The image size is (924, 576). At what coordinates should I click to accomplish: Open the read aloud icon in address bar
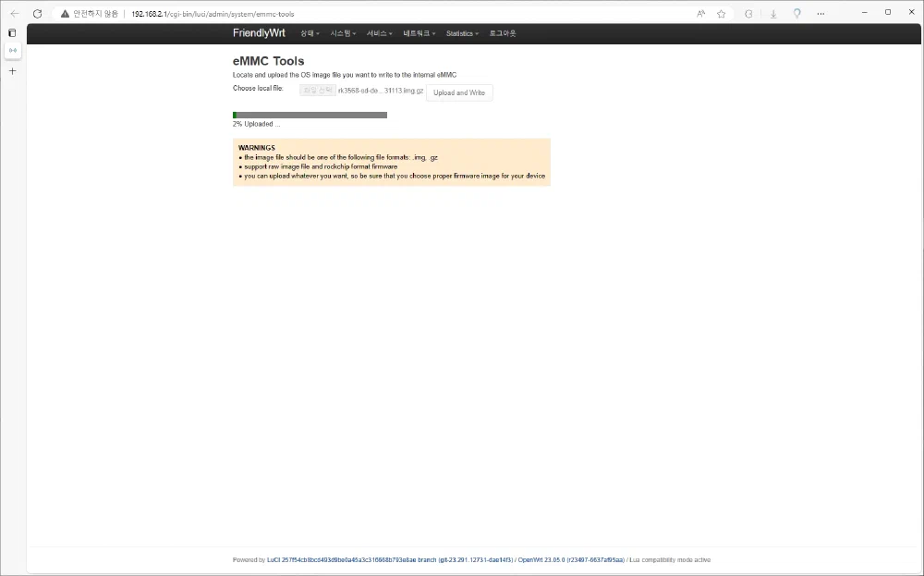(700, 14)
